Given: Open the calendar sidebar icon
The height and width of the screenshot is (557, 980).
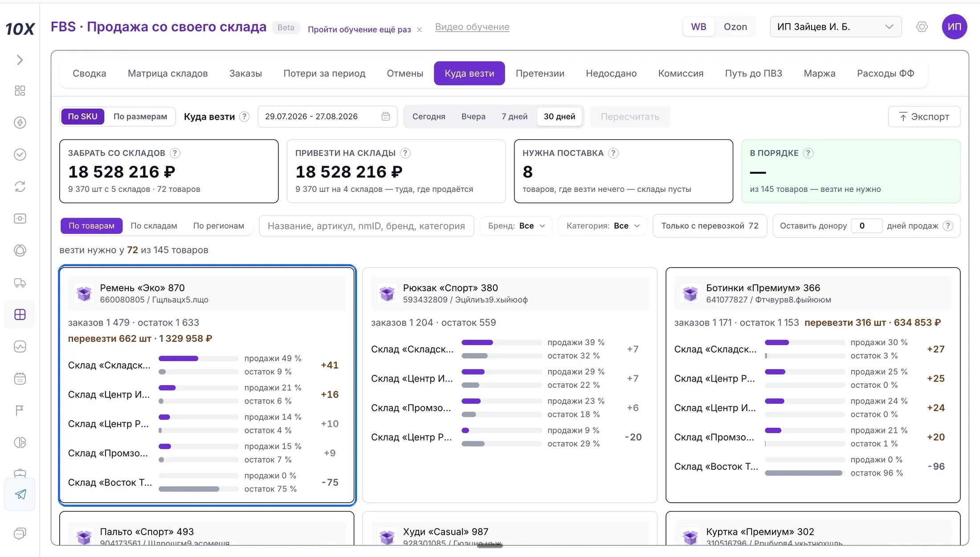Looking at the screenshot, I should click(20, 378).
